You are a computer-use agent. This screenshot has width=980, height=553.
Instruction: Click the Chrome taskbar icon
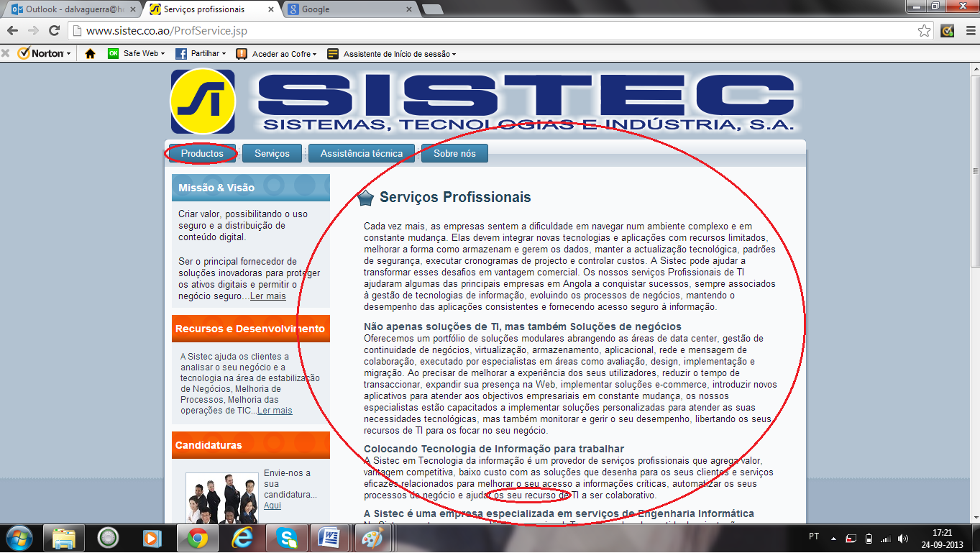[198, 538]
